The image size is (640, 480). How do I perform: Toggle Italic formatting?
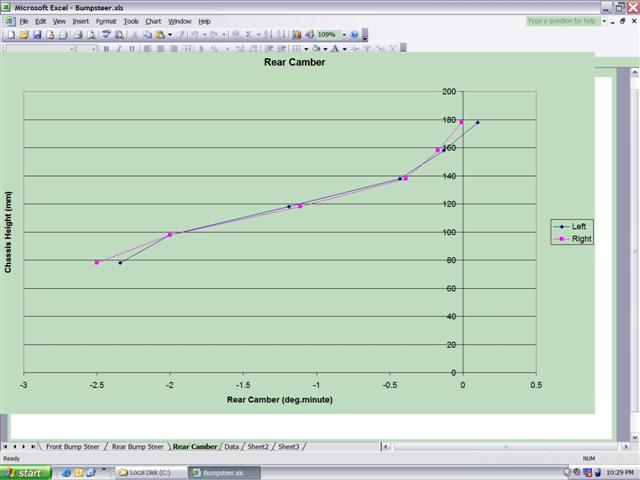[119, 49]
